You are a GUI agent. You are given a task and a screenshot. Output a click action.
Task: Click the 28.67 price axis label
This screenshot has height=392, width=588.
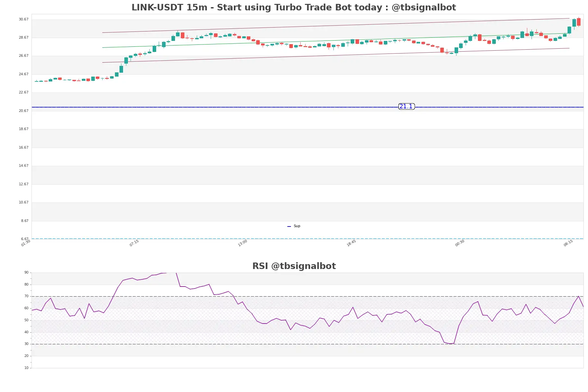click(x=24, y=38)
